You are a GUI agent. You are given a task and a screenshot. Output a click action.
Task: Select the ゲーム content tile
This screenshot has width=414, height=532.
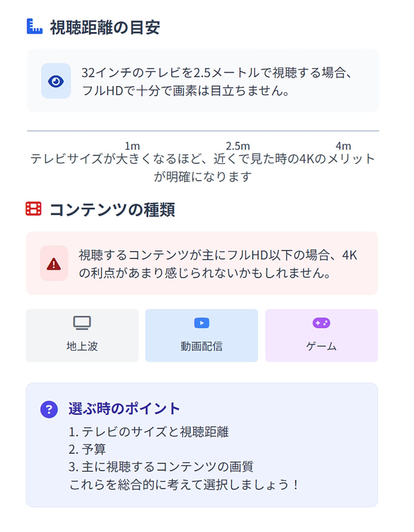pos(321,335)
